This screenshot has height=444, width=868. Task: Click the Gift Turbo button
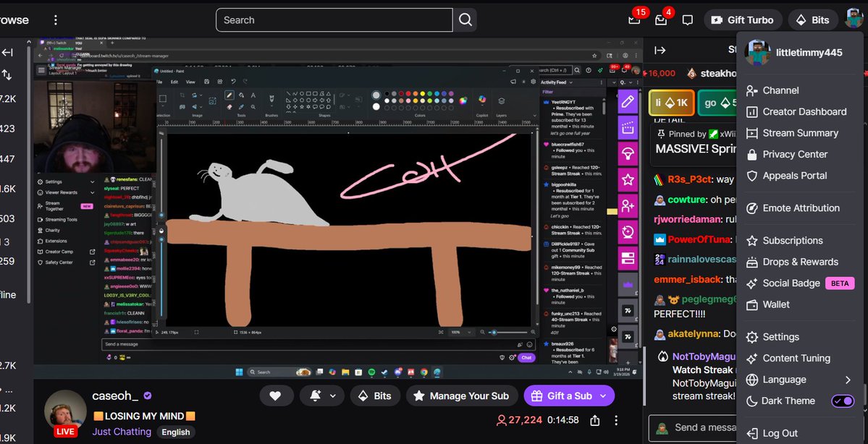[x=743, y=20]
